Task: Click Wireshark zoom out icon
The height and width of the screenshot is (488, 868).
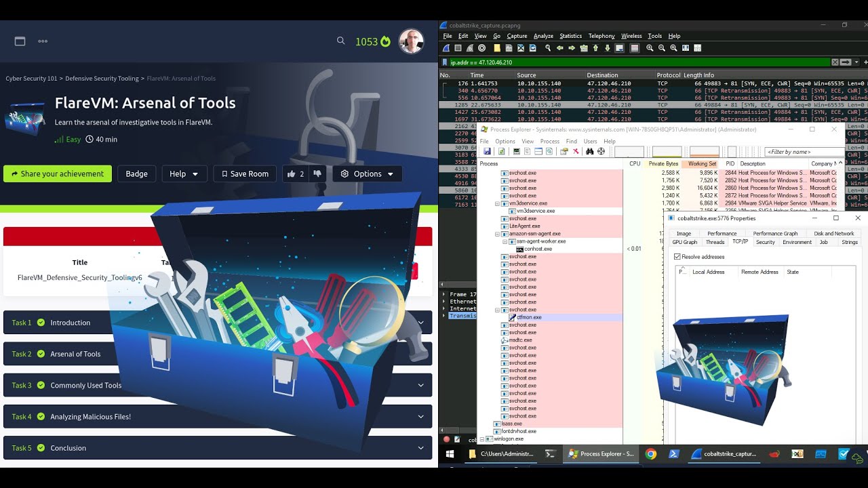Action: [661, 48]
